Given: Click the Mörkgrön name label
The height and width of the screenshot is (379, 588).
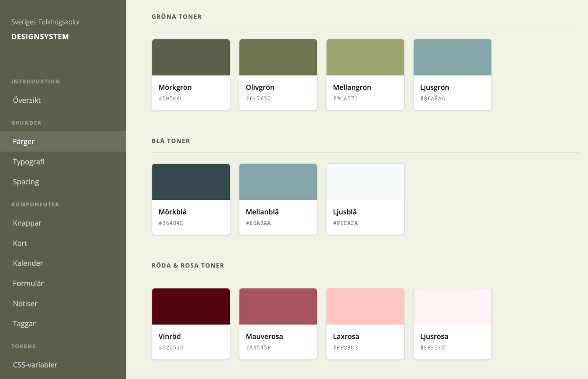Looking at the screenshot, I should 175,88.
